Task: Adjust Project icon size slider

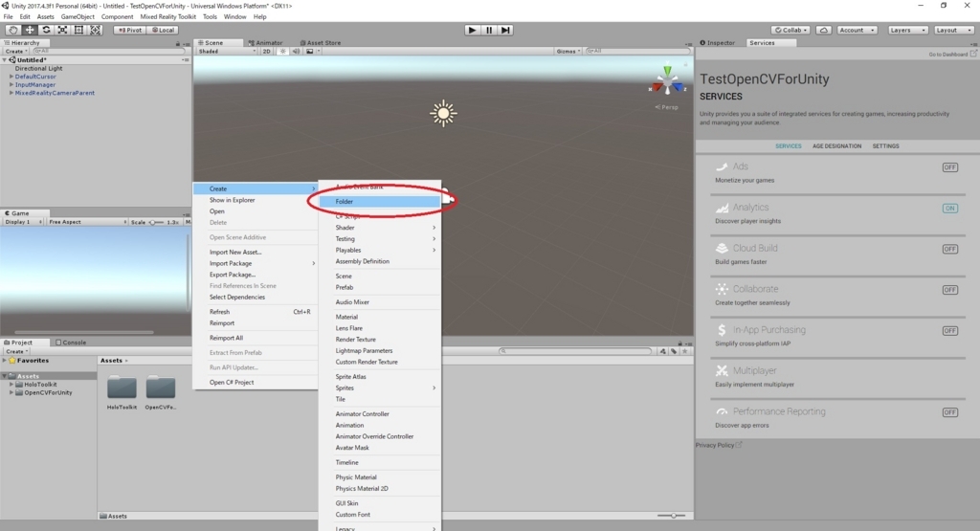Action: [671, 516]
